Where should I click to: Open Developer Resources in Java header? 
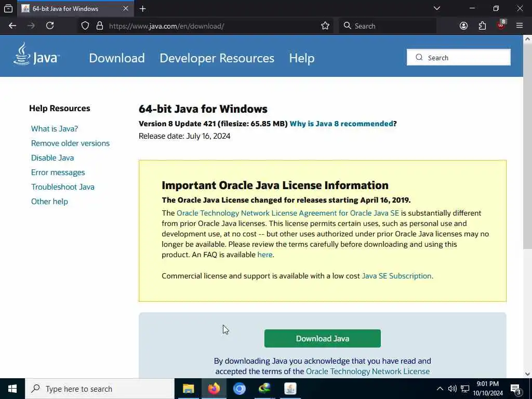[x=217, y=58]
